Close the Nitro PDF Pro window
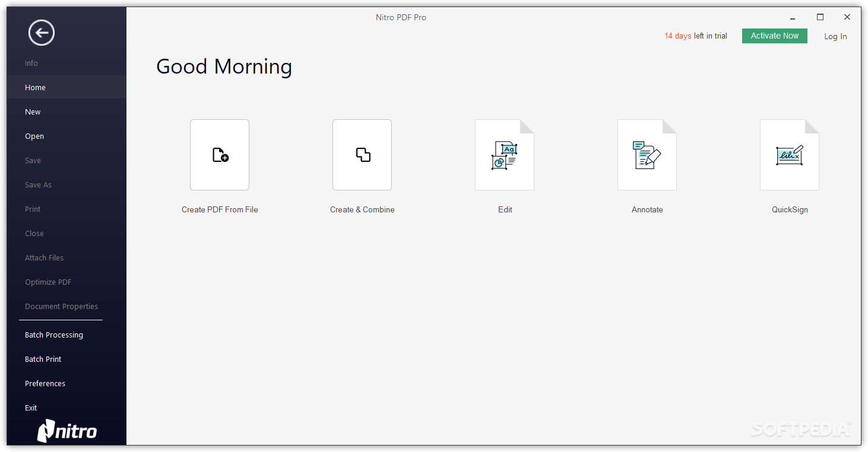Image resolution: width=868 pixels, height=452 pixels. click(x=847, y=17)
